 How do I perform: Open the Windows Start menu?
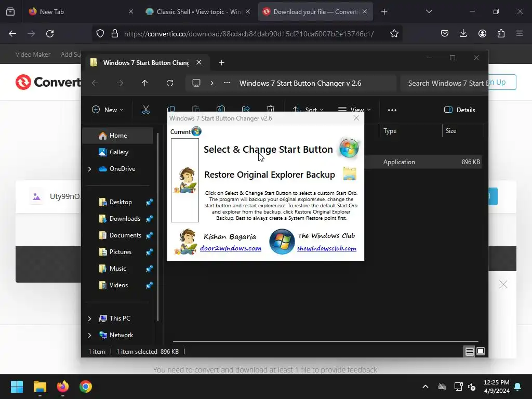pos(17,387)
